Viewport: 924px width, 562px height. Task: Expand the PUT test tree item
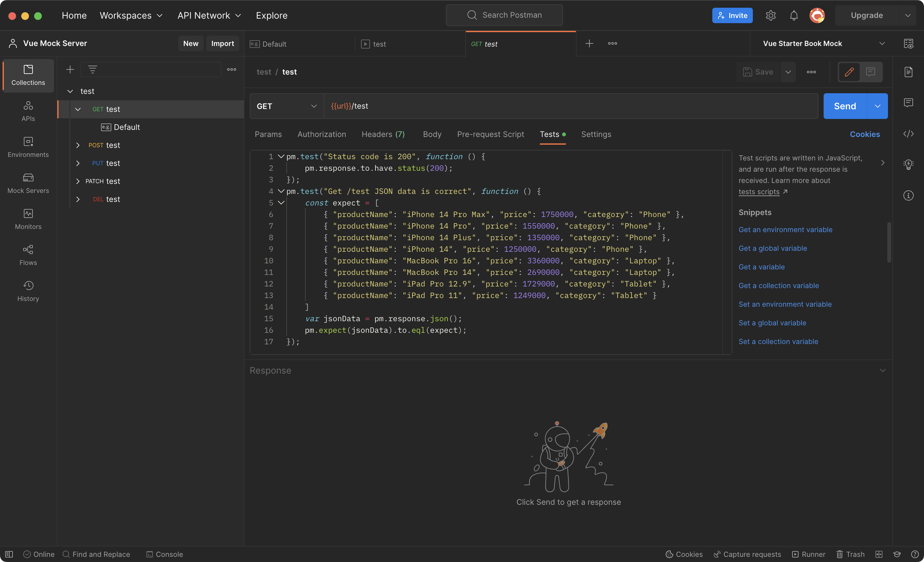(78, 163)
